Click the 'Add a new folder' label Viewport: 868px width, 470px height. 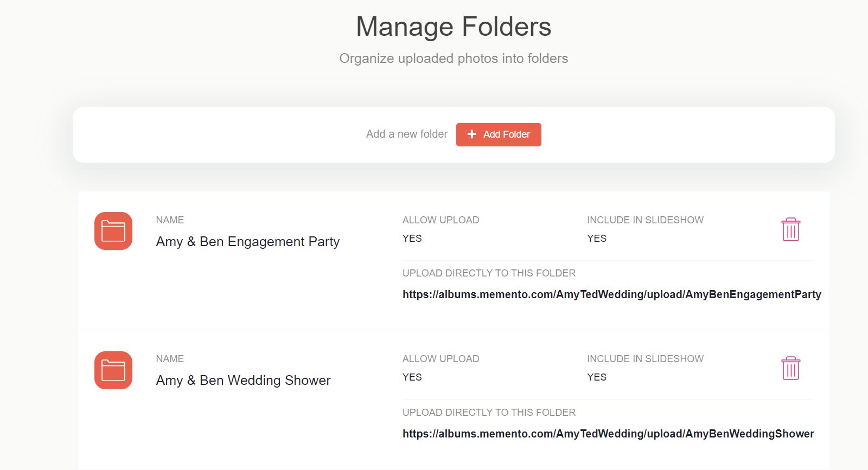(x=407, y=134)
